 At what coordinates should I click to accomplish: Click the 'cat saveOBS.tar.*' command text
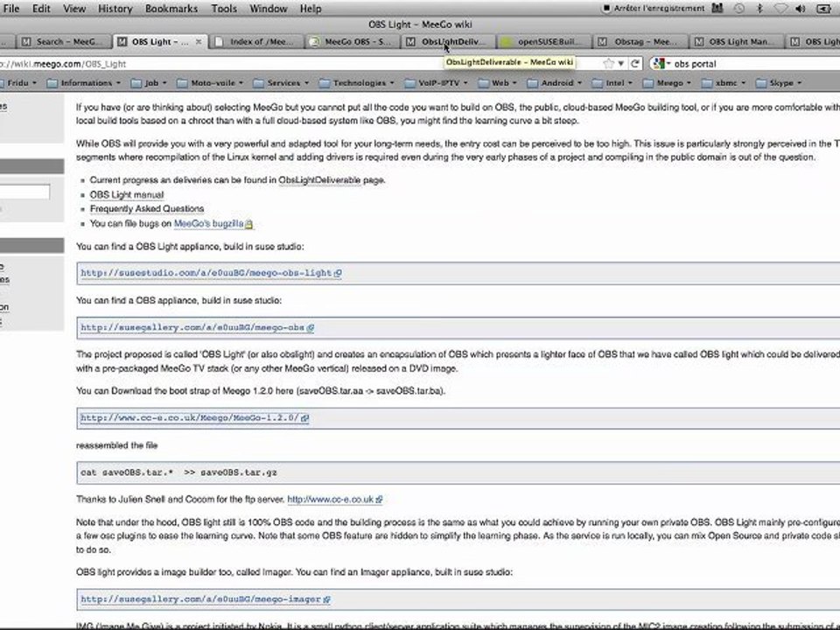(178, 472)
